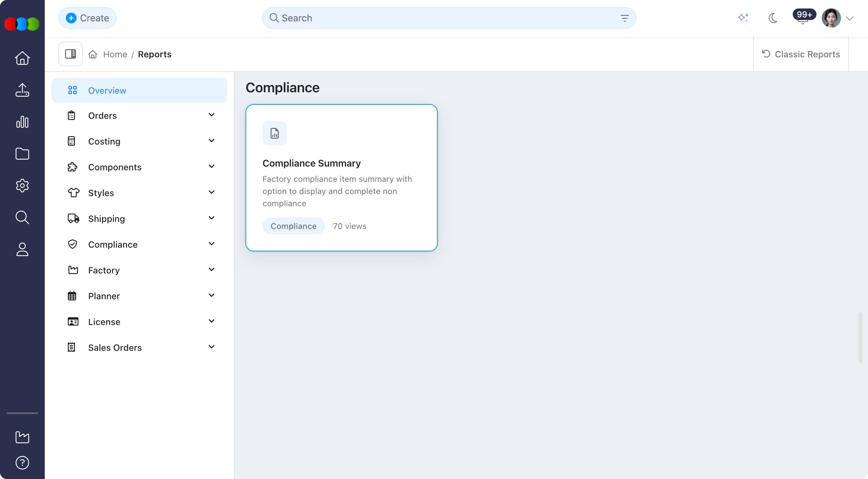This screenshot has height=479, width=868.
Task: Select the Sales Orders label in sidebar
Action: point(115,348)
